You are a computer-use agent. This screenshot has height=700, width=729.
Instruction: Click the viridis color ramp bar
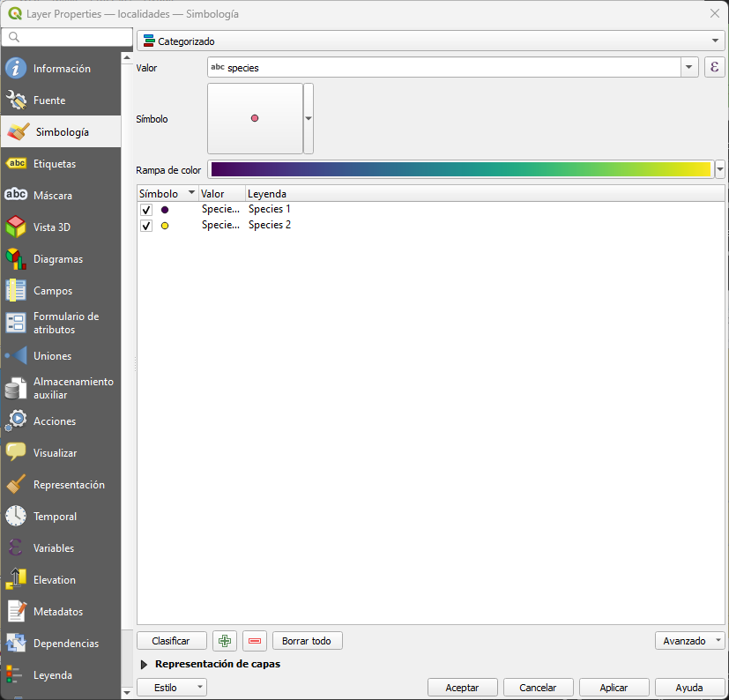point(461,169)
